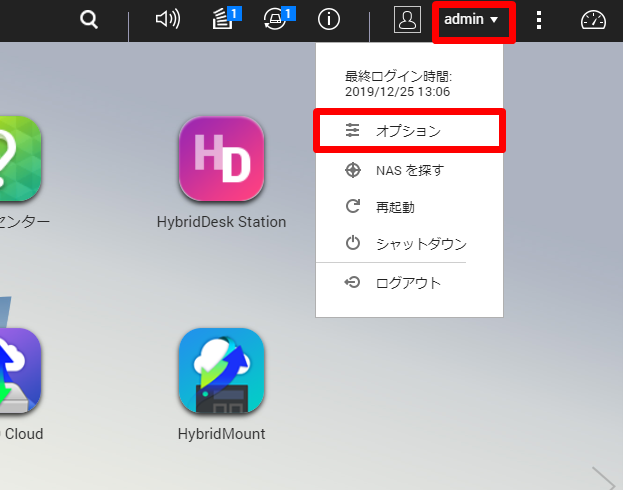Open background tasks icon with badge
The height and width of the screenshot is (490, 623).
point(226,19)
